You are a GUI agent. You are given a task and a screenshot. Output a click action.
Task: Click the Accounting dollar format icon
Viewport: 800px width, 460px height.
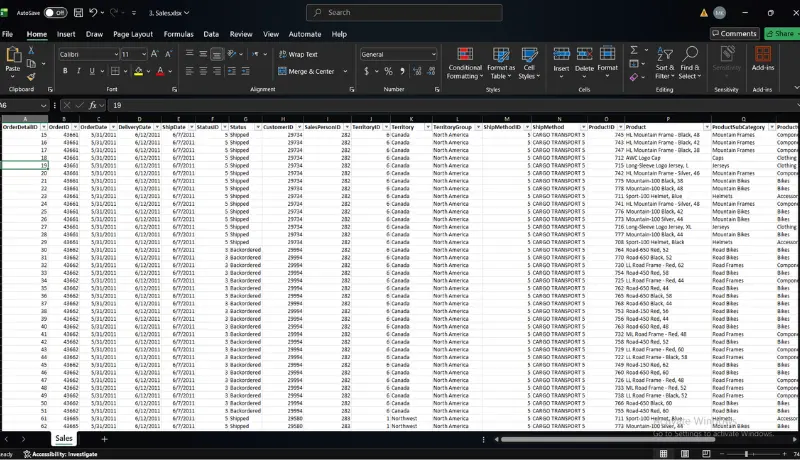(x=366, y=71)
